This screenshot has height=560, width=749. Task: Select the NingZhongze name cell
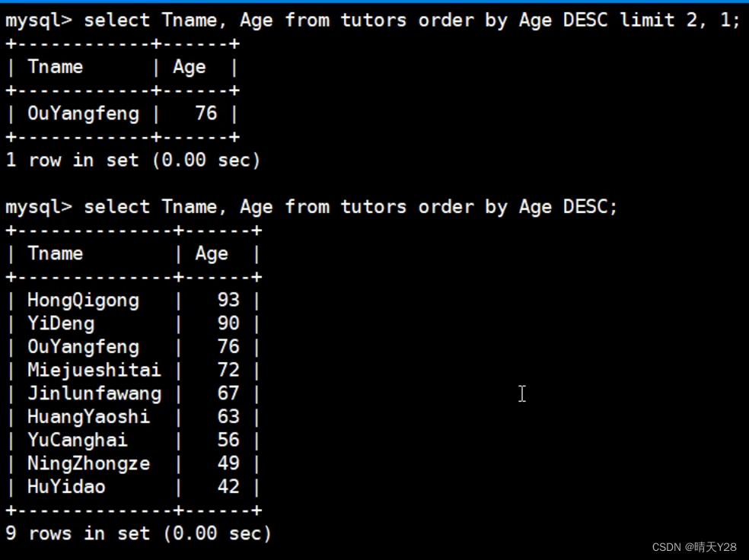point(89,465)
